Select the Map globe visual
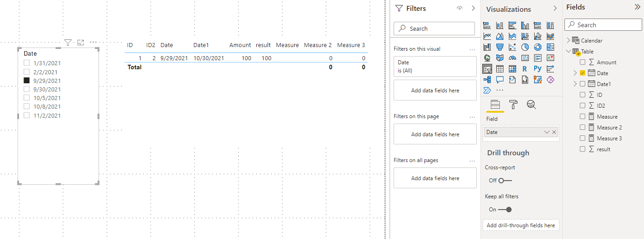 click(x=487, y=58)
